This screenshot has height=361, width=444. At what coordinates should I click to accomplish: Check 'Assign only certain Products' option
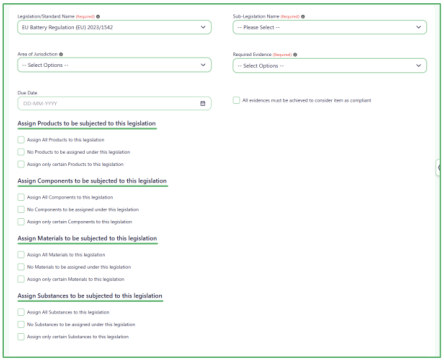[x=21, y=164]
